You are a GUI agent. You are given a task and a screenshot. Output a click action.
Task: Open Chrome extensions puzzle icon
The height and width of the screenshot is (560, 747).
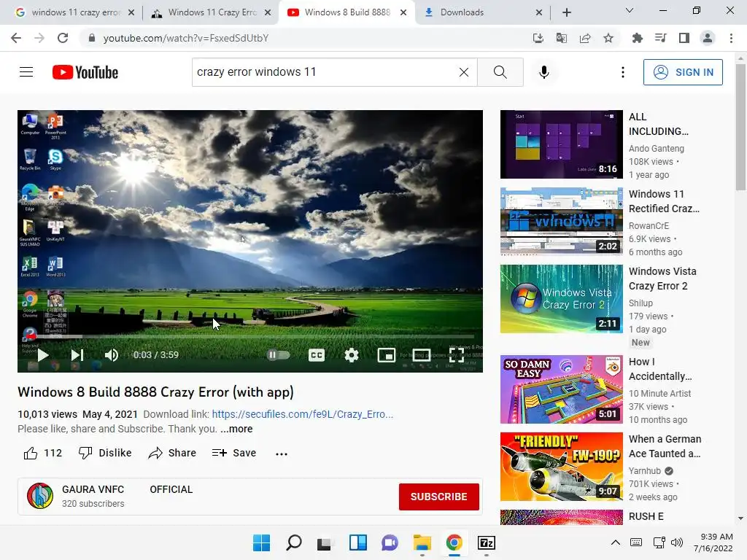tap(637, 38)
